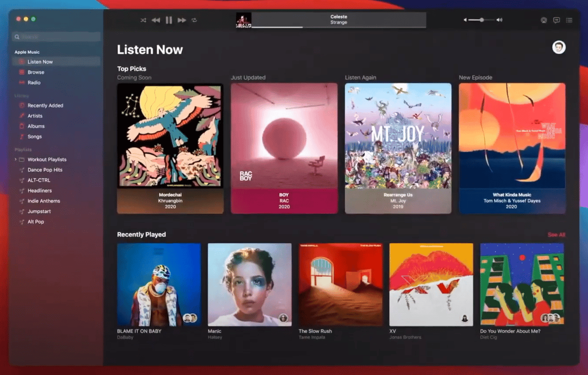Open the AirPlay output icon

pos(544,20)
